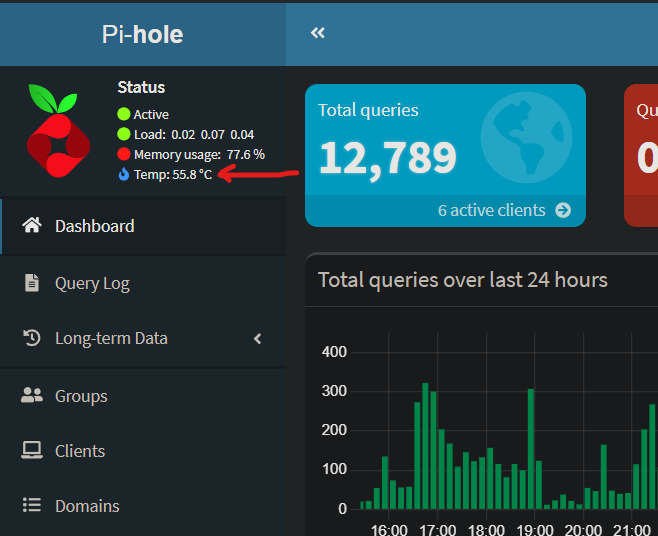
Task: Click the 400 y-axis label
Action: (x=334, y=352)
